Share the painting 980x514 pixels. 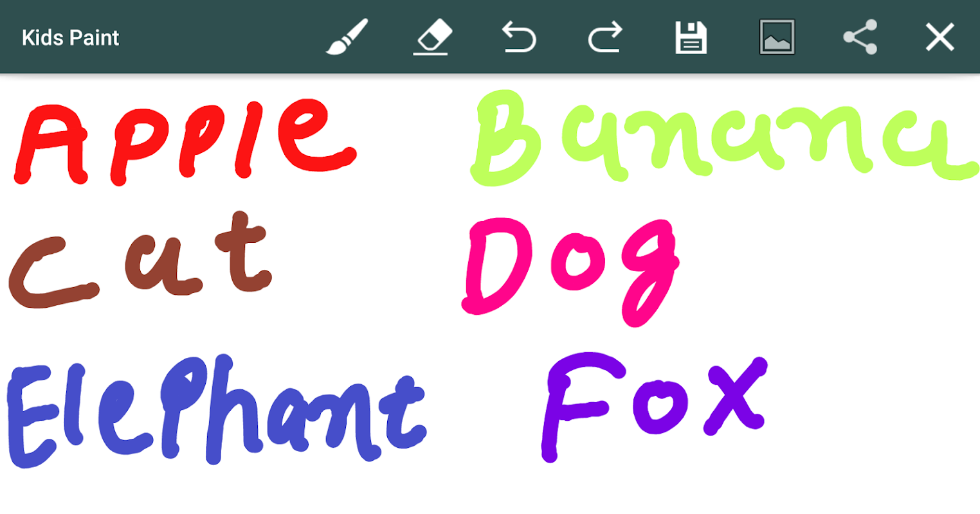[x=860, y=37]
